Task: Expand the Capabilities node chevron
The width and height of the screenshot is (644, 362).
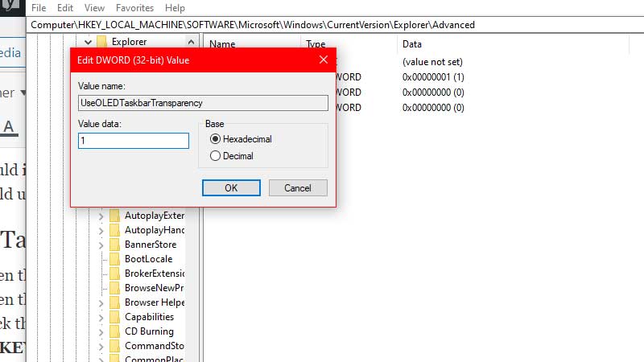Action: [x=101, y=317]
